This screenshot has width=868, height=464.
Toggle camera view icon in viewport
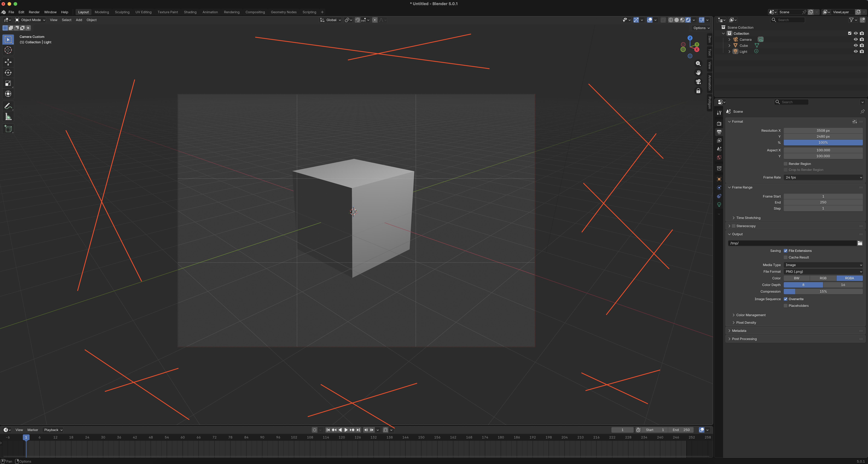(x=698, y=82)
